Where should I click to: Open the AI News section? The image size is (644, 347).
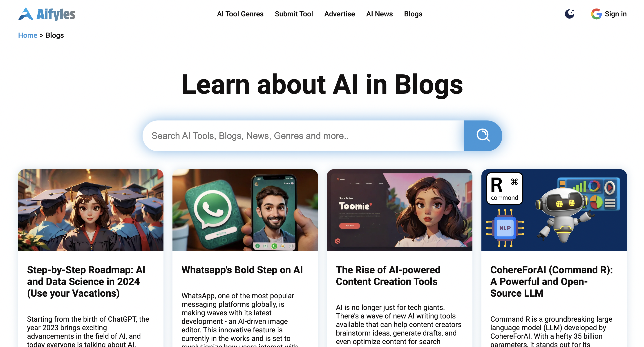379,14
